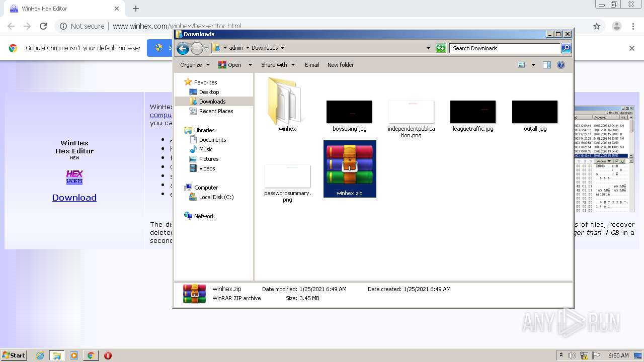Open Music library

206,149
